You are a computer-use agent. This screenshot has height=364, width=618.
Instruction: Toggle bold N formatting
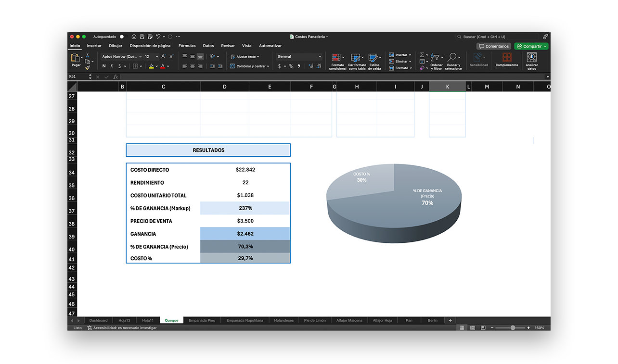[104, 66]
